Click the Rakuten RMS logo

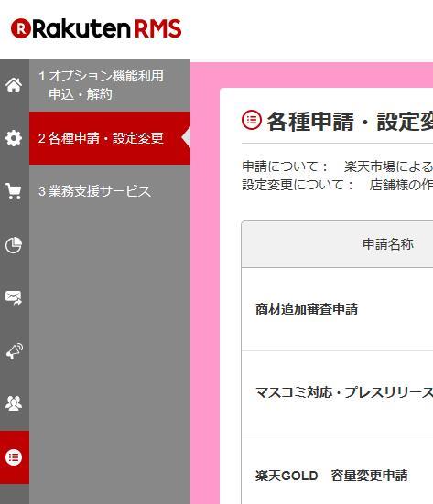[96, 28]
